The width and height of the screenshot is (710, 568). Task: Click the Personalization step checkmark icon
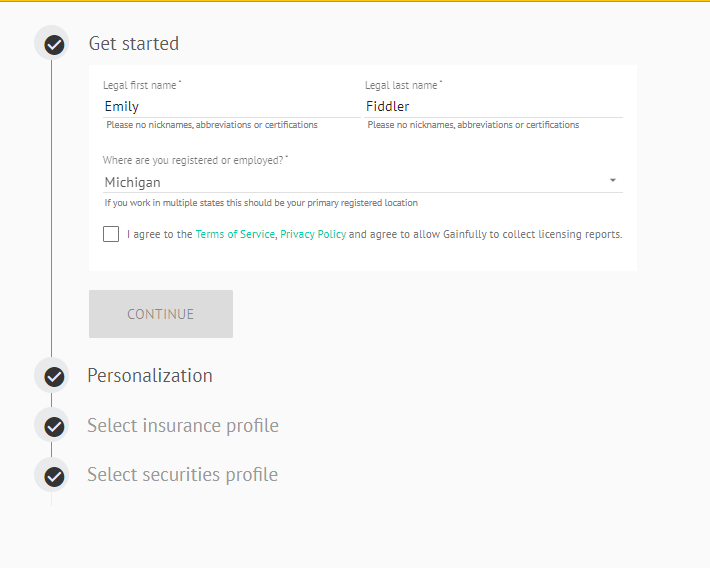click(54, 377)
